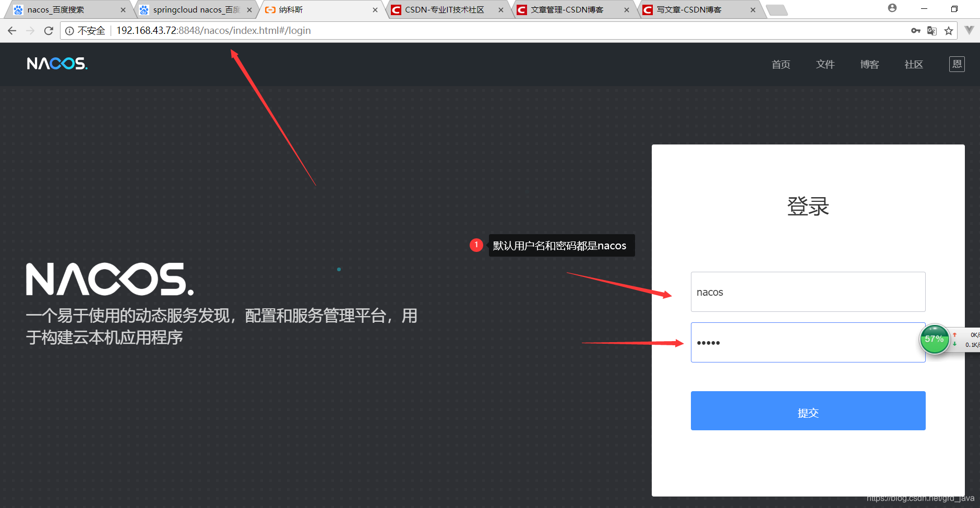
Task: Click the browser forward arrow
Action: 30,31
